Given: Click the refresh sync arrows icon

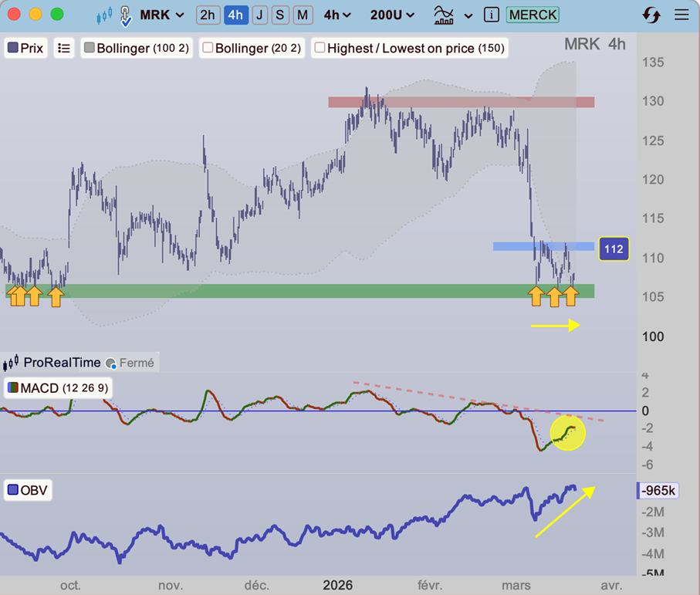Looking at the screenshot, I should tap(651, 15).
